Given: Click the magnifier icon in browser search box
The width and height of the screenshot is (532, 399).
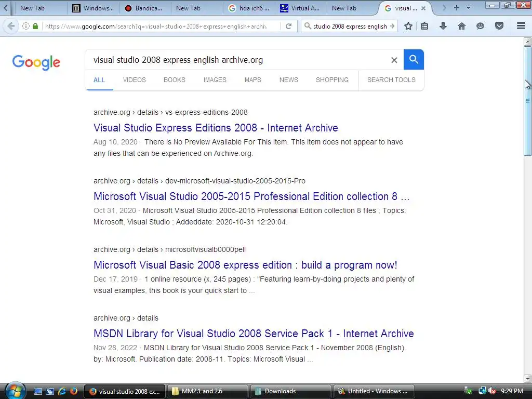Looking at the screenshot, I should point(308,26).
